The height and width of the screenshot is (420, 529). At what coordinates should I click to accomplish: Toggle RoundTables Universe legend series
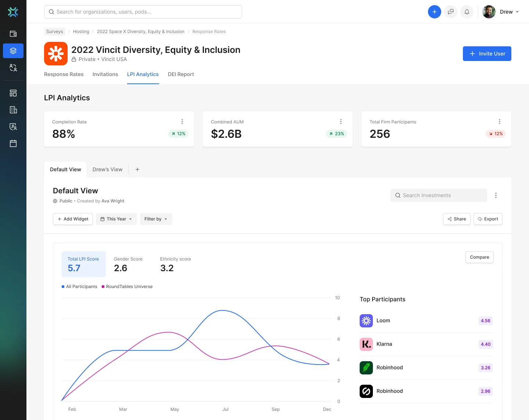coord(127,287)
